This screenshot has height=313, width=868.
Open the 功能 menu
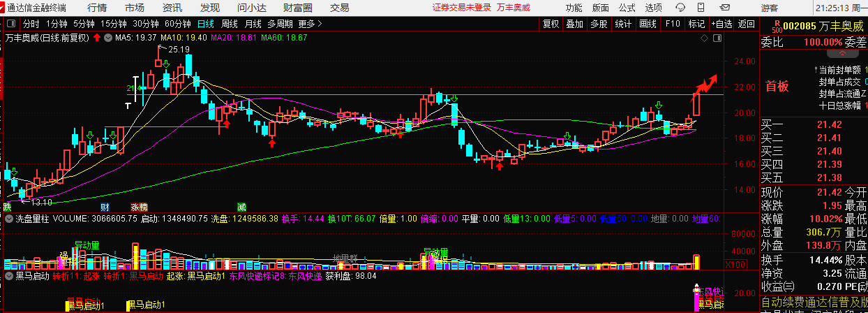[x=574, y=8]
